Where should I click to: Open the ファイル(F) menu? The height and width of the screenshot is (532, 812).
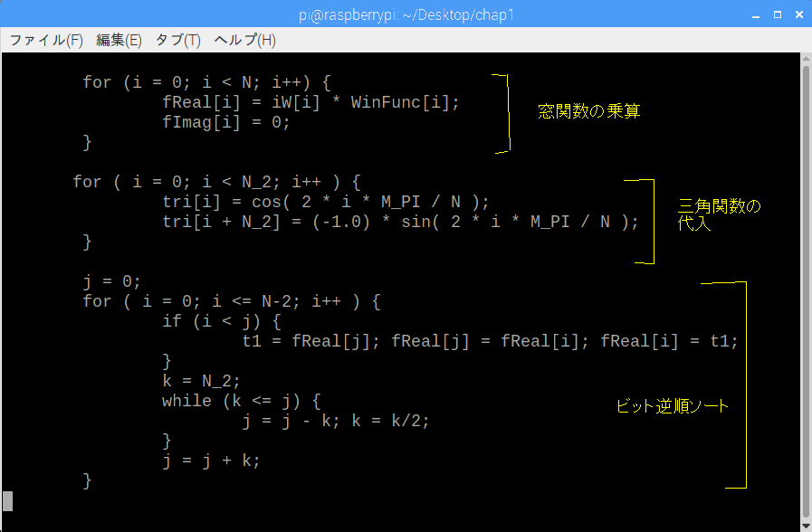click(x=46, y=40)
